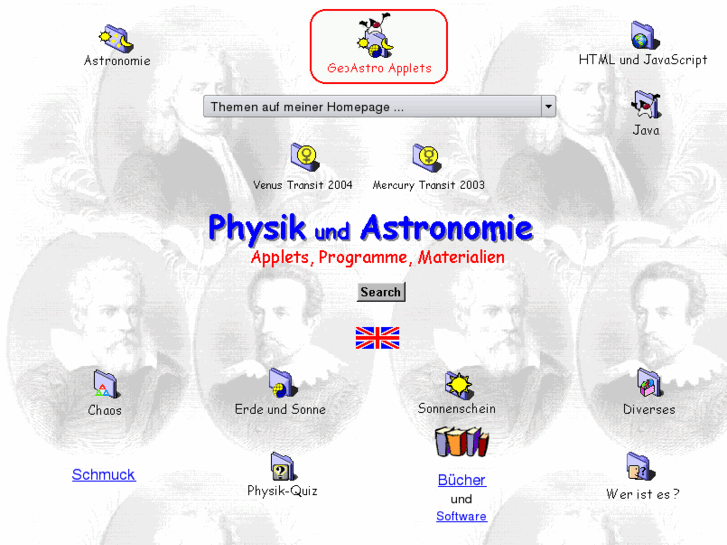Switch to English via the UK flag
The height and width of the screenshot is (545, 727).
[x=377, y=338]
